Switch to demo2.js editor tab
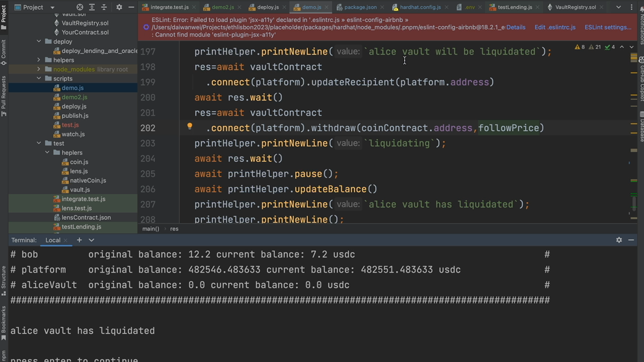Viewport: 644px width, 362px height. (223, 7)
